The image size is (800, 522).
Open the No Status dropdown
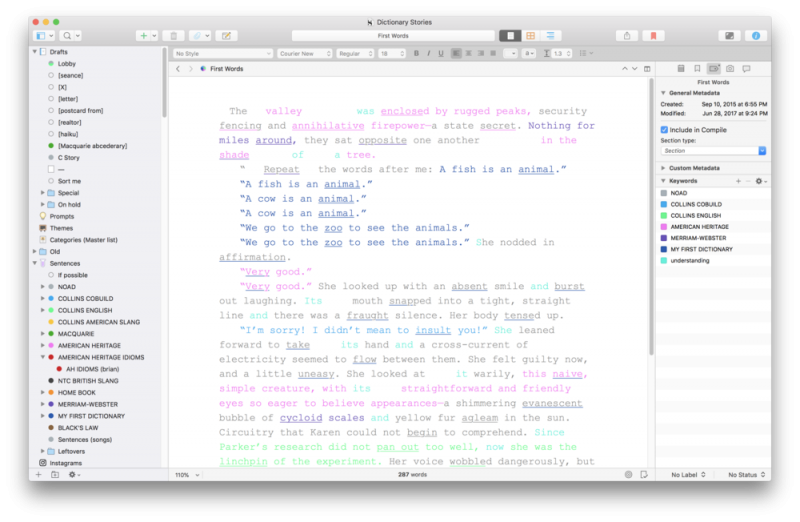(746, 475)
